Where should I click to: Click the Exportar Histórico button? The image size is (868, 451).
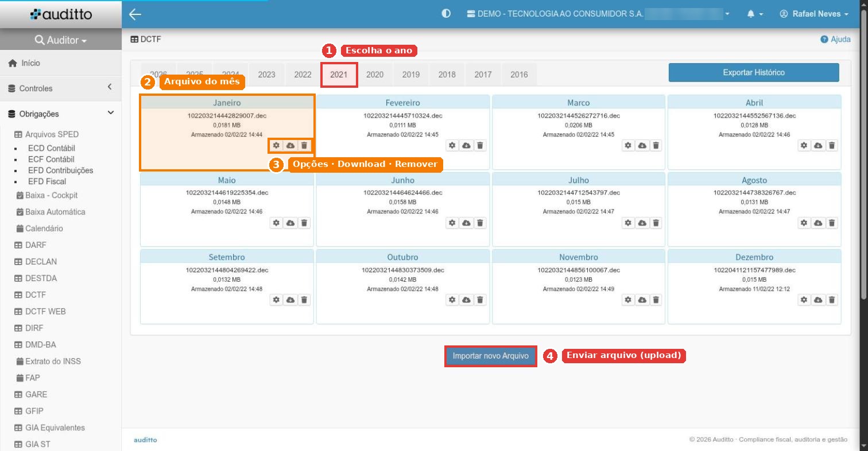[x=754, y=73]
